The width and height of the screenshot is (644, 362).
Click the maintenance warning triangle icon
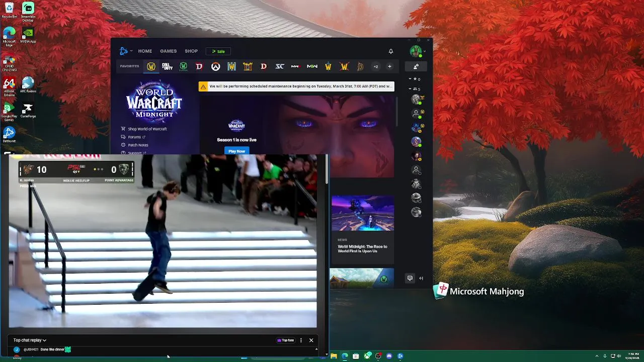203,86
